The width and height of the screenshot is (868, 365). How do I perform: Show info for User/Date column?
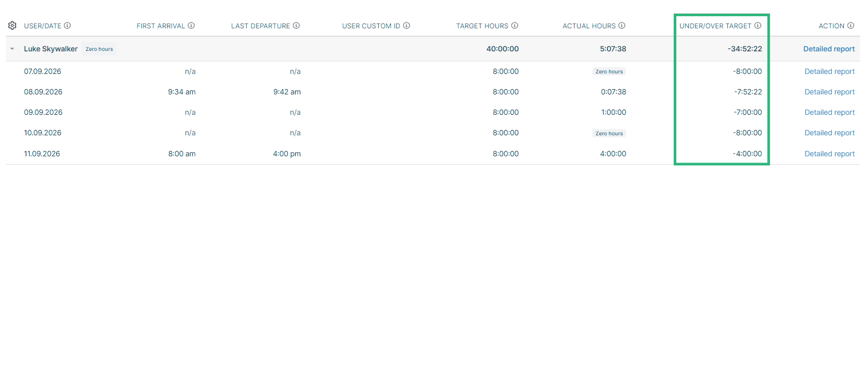(67, 26)
